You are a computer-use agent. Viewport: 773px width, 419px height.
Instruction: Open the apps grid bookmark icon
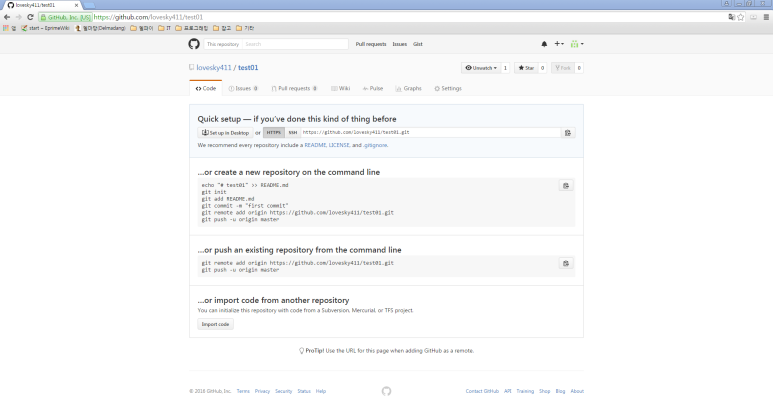click(6, 28)
